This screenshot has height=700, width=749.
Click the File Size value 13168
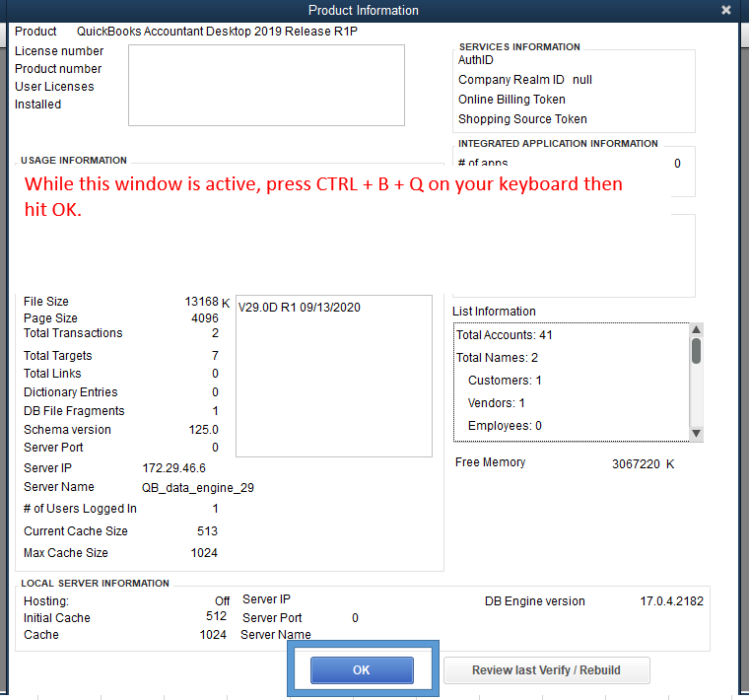point(202,302)
